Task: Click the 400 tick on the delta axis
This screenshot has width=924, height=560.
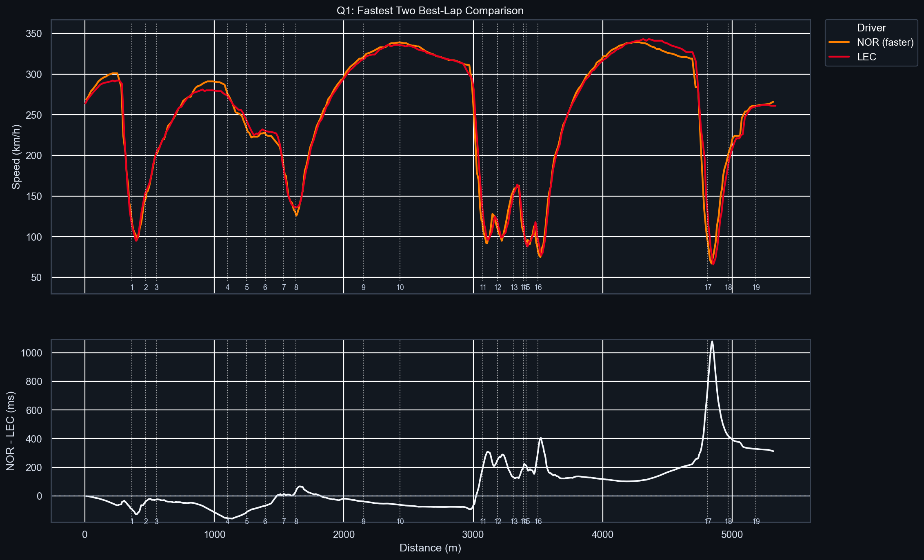Action: (34, 439)
